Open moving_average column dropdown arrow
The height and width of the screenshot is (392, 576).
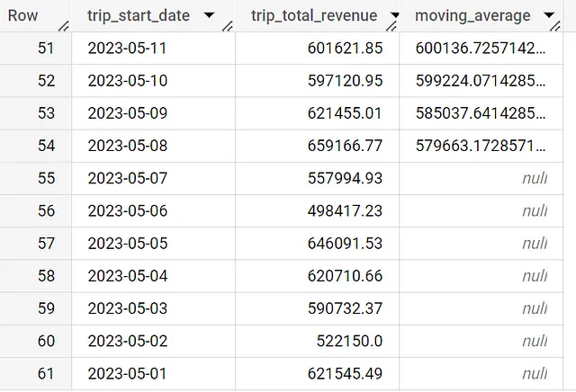pyautogui.click(x=549, y=15)
